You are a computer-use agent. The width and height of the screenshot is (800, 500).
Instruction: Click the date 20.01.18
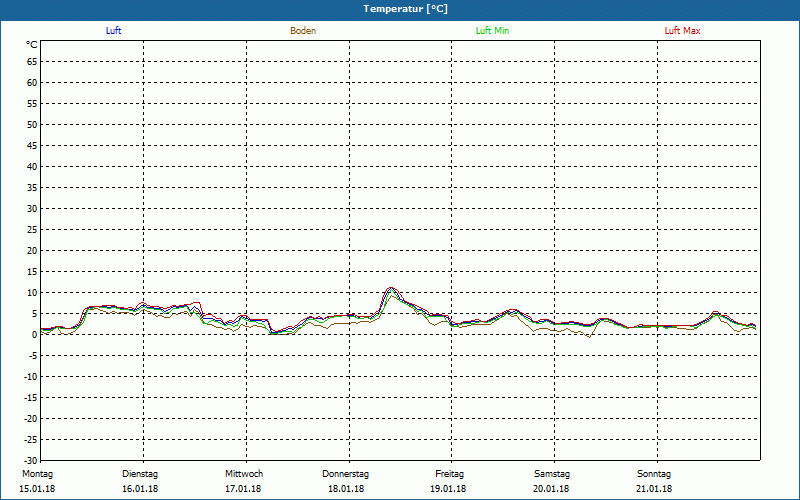pos(551,489)
